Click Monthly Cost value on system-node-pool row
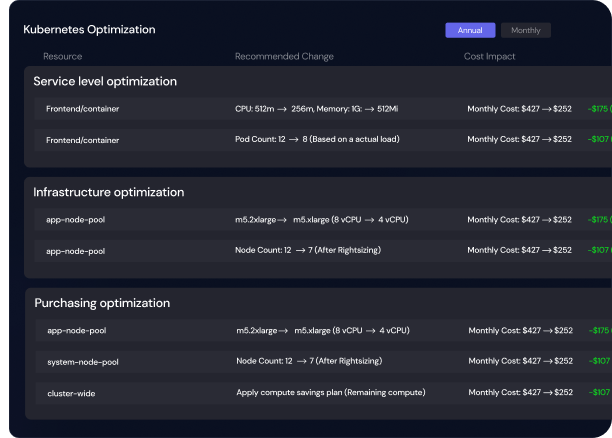Viewport: 612px width, 438px height. click(x=521, y=361)
